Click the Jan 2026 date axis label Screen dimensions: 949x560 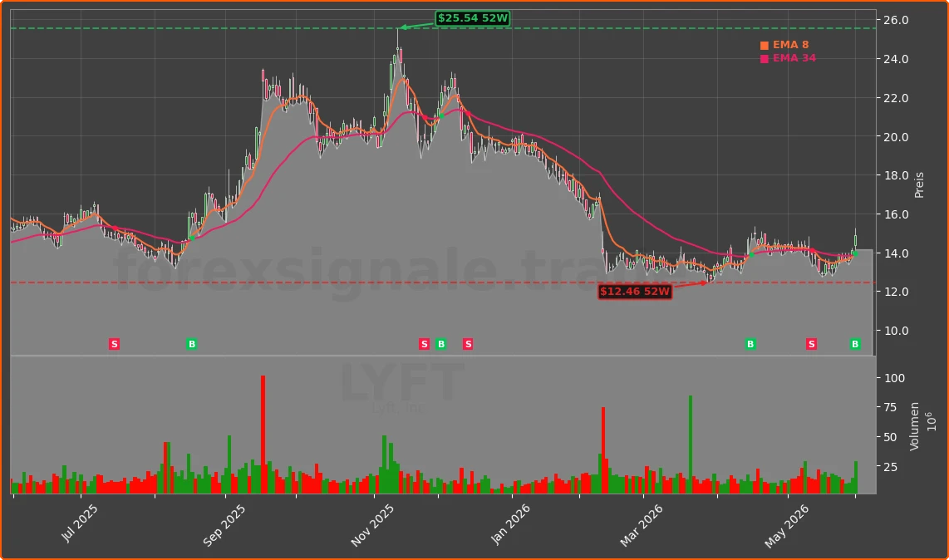point(510,524)
